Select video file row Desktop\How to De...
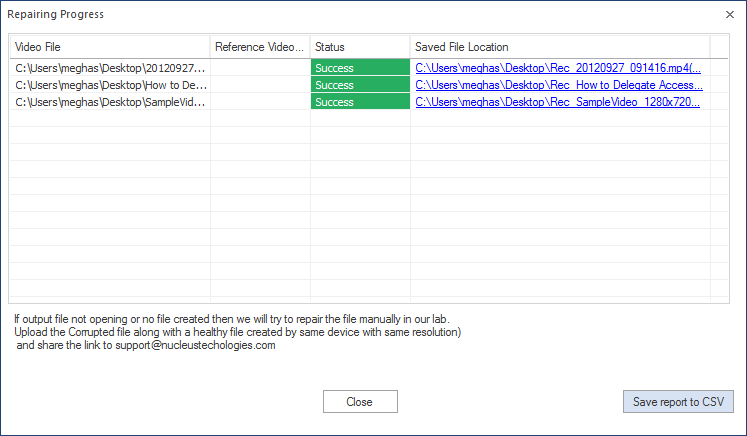 click(x=110, y=85)
